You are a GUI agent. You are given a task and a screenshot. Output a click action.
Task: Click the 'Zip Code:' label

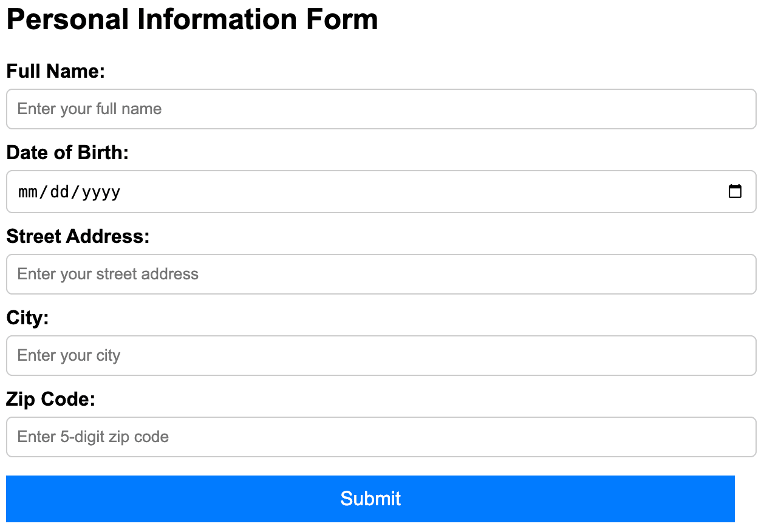click(51, 399)
